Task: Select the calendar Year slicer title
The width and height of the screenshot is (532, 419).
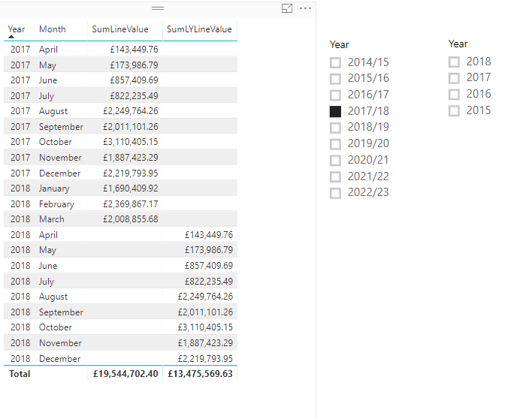Action: [458, 44]
